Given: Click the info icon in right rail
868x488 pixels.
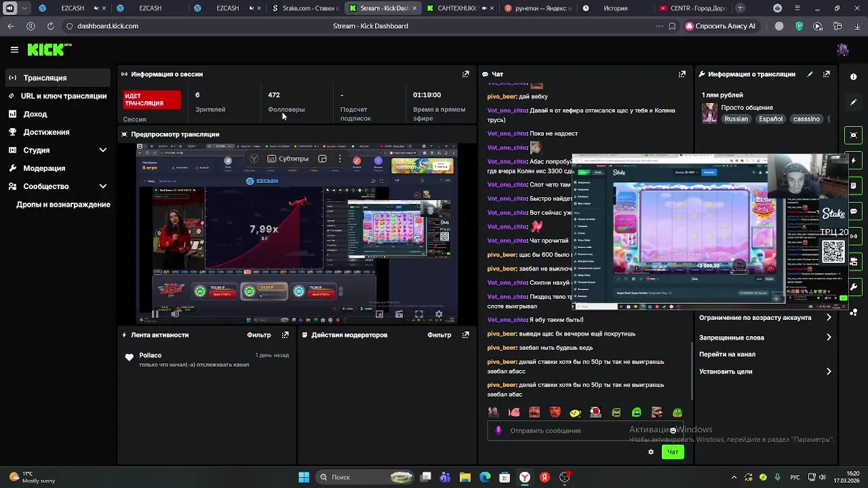Looking at the screenshot, I should click(854, 77).
